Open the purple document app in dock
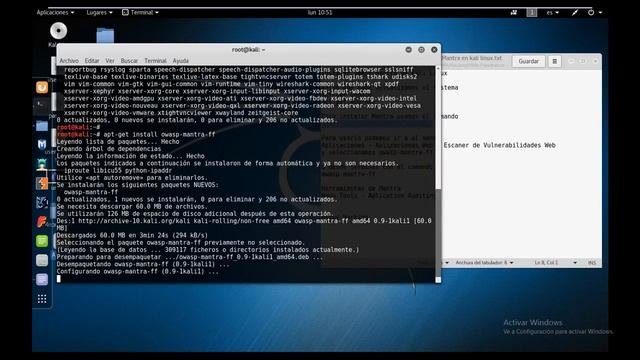 pos(42,280)
